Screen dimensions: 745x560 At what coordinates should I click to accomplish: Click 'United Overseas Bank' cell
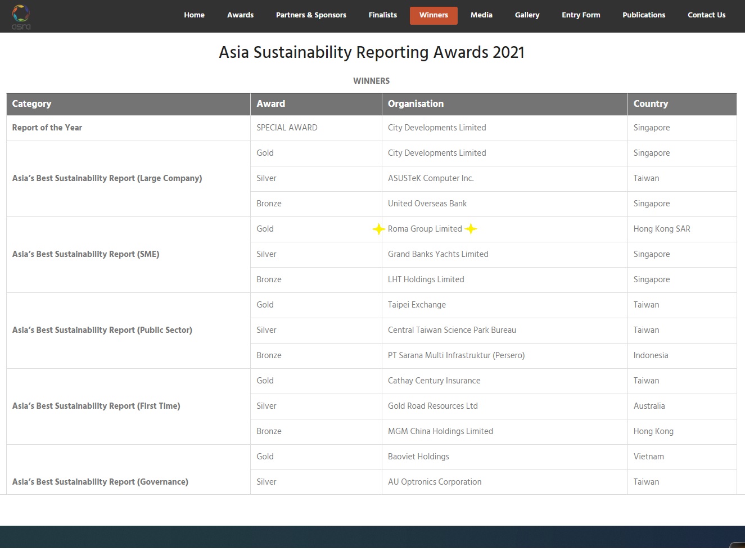504,204
